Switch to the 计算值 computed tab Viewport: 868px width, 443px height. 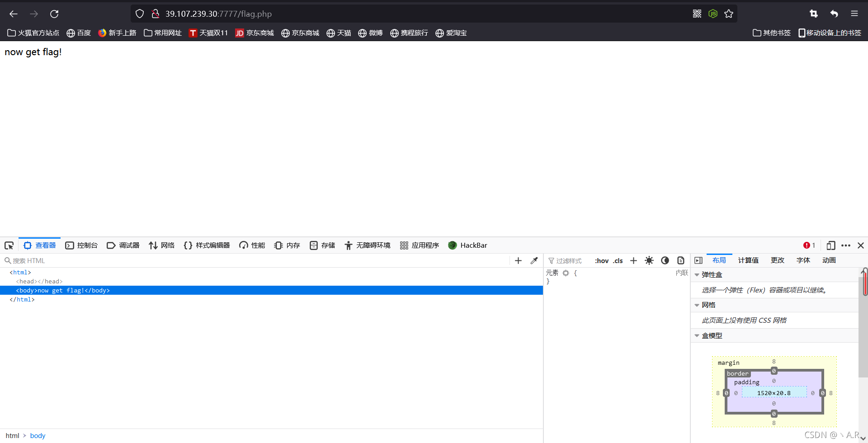(x=748, y=260)
